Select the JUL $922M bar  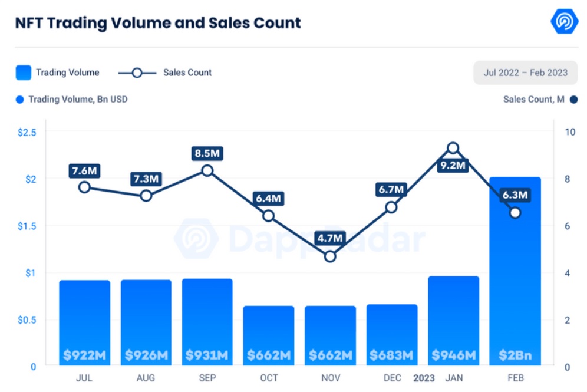85,322
